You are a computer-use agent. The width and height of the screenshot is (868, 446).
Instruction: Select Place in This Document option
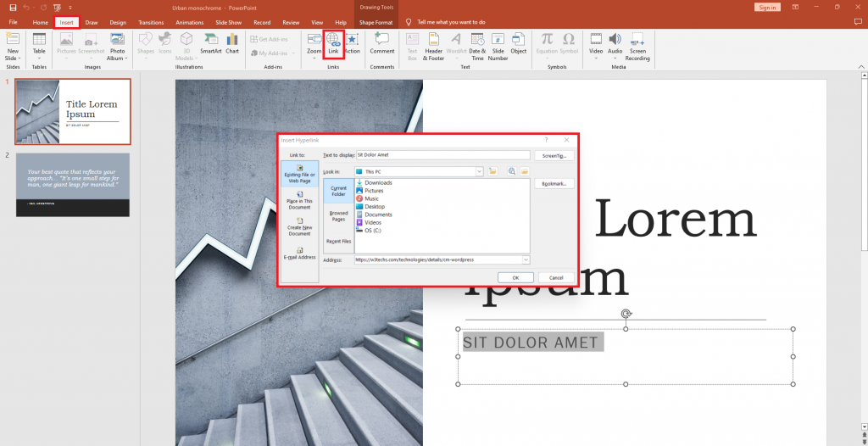click(300, 200)
